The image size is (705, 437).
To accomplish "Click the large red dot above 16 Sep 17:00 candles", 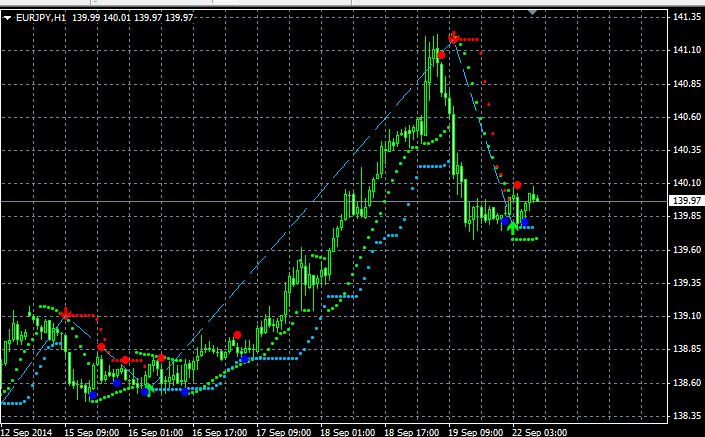I will pos(237,335).
